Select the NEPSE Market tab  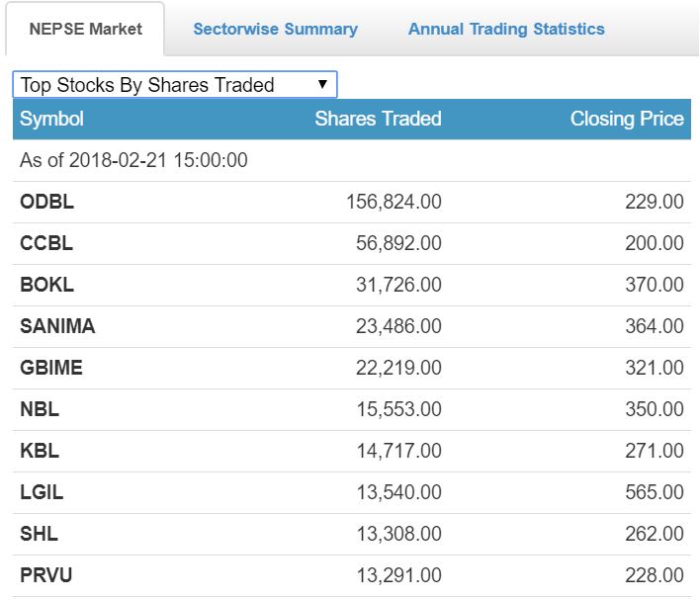(85, 29)
